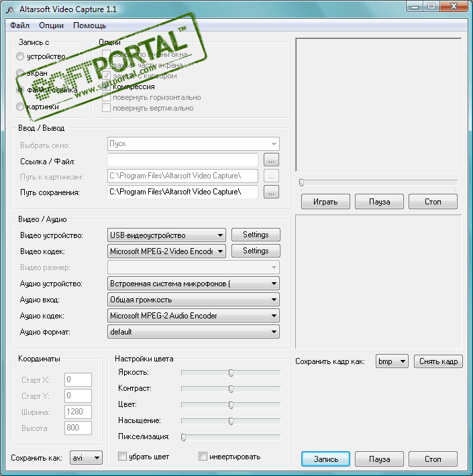Click the Старт X field
473x476 pixels.
click(x=78, y=379)
